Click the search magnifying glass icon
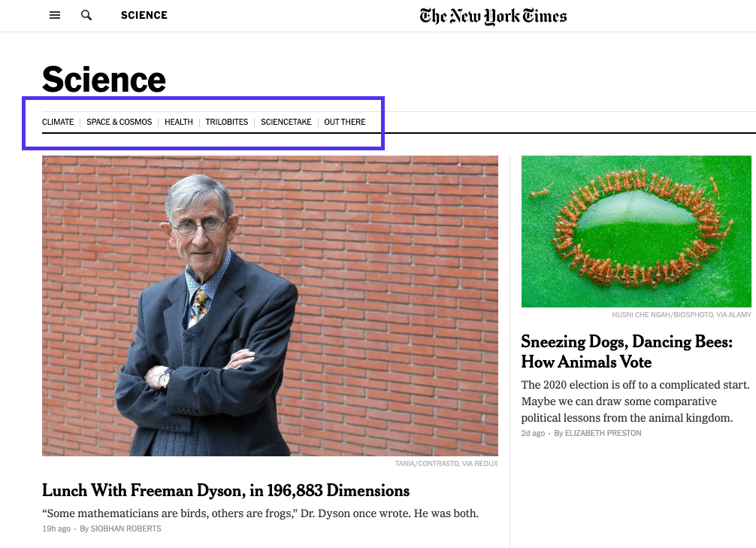Viewport: 756px width, 548px height. pyautogui.click(x=86, y=15)
